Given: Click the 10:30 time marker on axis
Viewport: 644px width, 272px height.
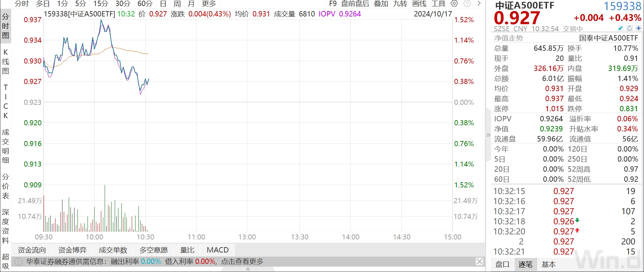Looking at the screenshot, I should (x=145, y=237).
